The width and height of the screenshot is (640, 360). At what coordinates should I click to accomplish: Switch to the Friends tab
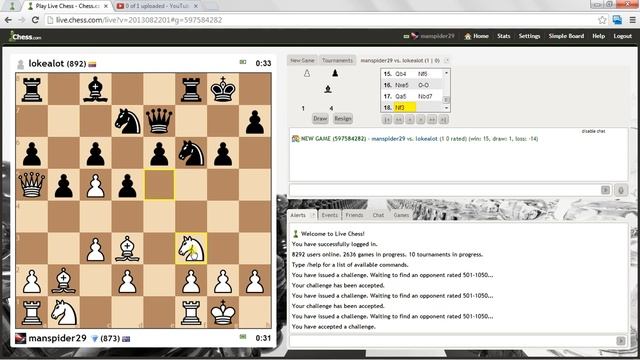pos(354,215)
